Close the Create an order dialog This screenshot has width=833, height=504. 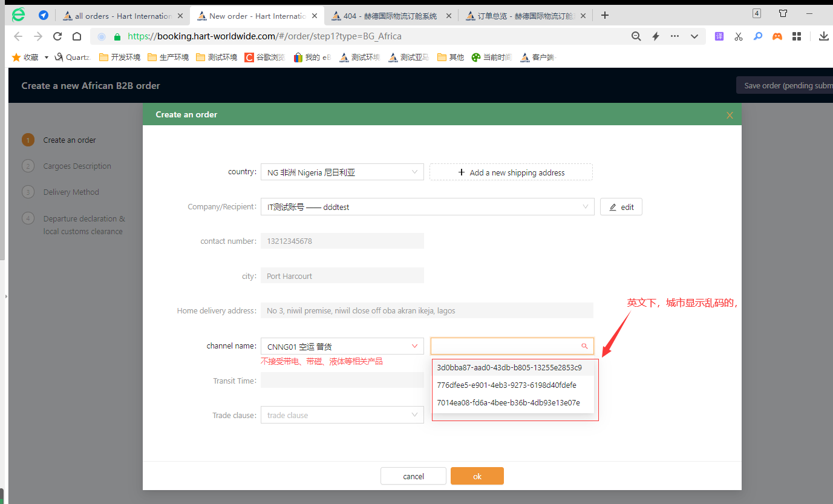(730, 115)
